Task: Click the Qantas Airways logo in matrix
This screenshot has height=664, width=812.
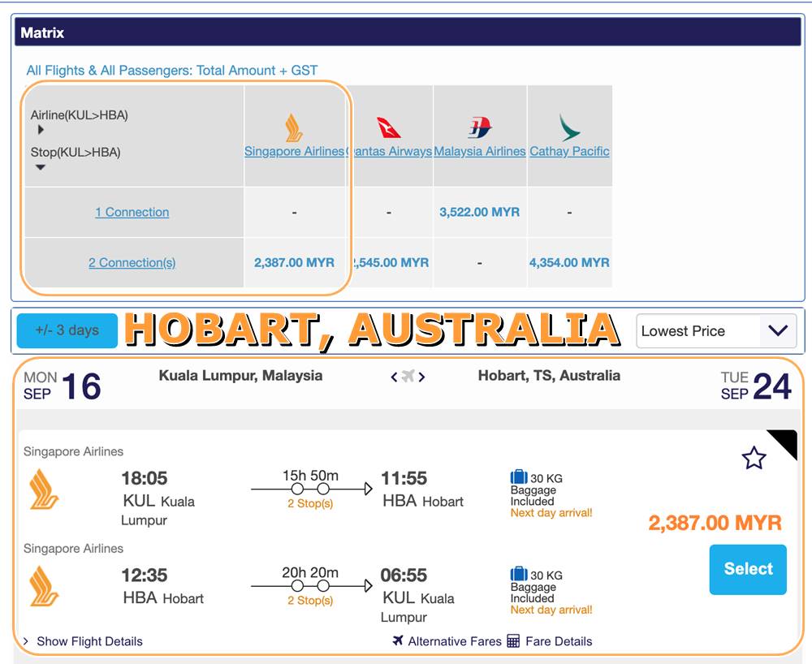Action: (388, 127)
